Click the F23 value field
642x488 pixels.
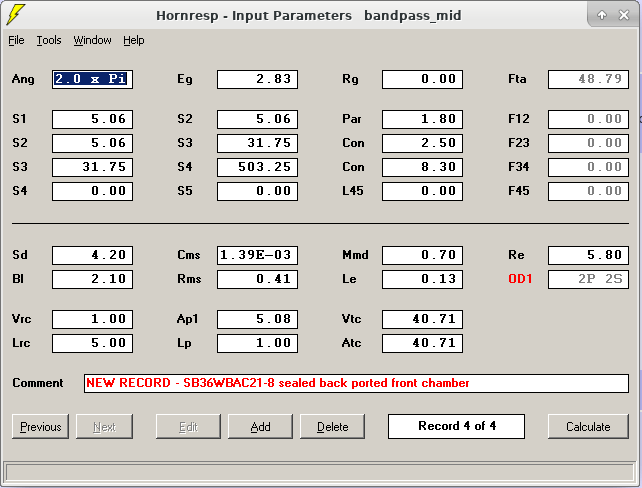tap(588, 143)
